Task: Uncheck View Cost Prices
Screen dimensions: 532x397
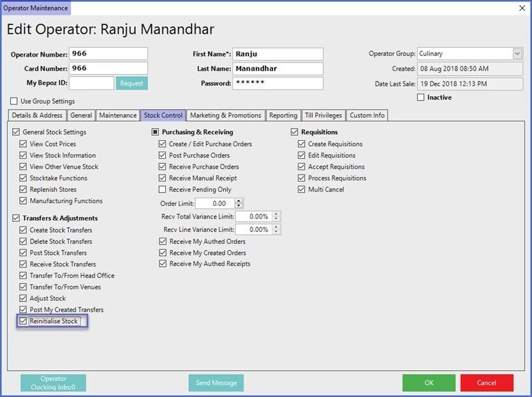Action: (x=24, y=144)
